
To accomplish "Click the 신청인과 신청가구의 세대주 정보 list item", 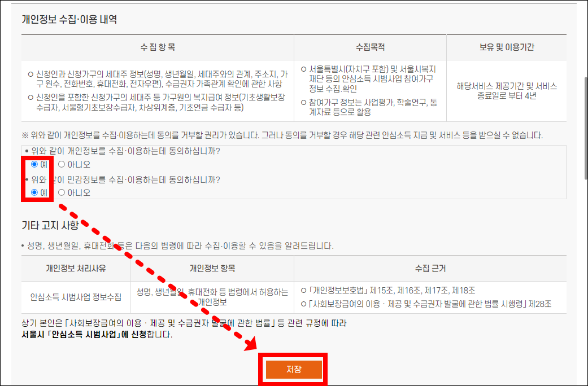I will [153, 76].
